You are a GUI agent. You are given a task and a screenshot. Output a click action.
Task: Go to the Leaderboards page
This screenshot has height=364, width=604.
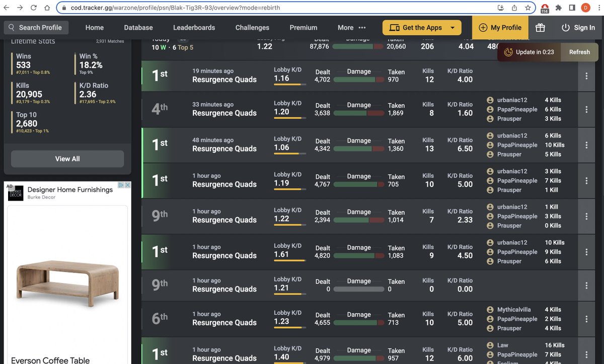pyautogui.click(x=194, y=28)
